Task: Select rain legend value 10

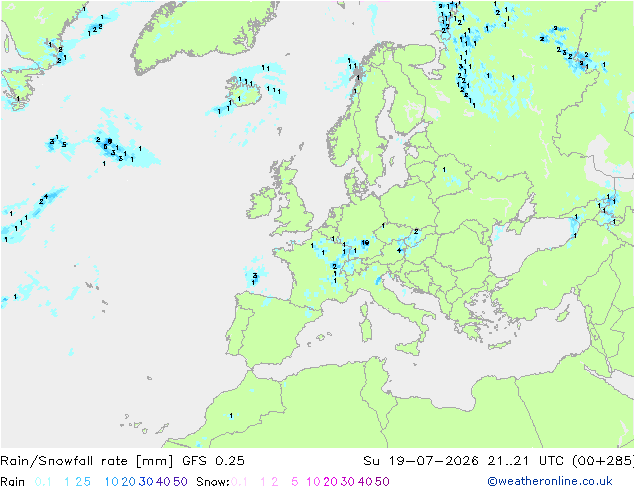Action: (111, 482)
